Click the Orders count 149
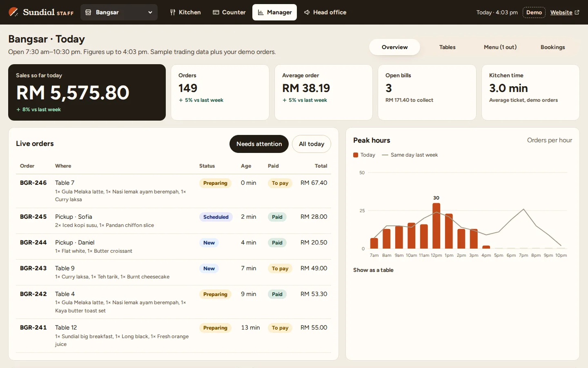The height and width of the screenshot is (368, 588). pos(188,88)
